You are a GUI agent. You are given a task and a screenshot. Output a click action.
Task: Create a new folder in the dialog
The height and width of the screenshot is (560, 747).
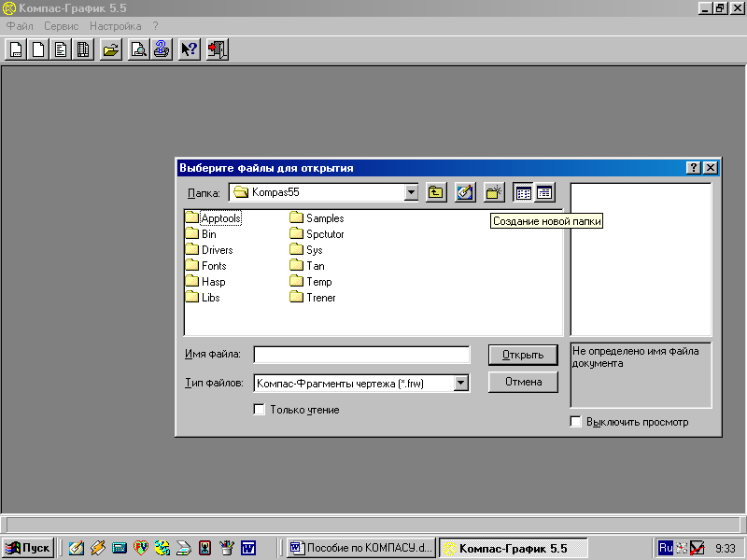(x=494, y=192)
